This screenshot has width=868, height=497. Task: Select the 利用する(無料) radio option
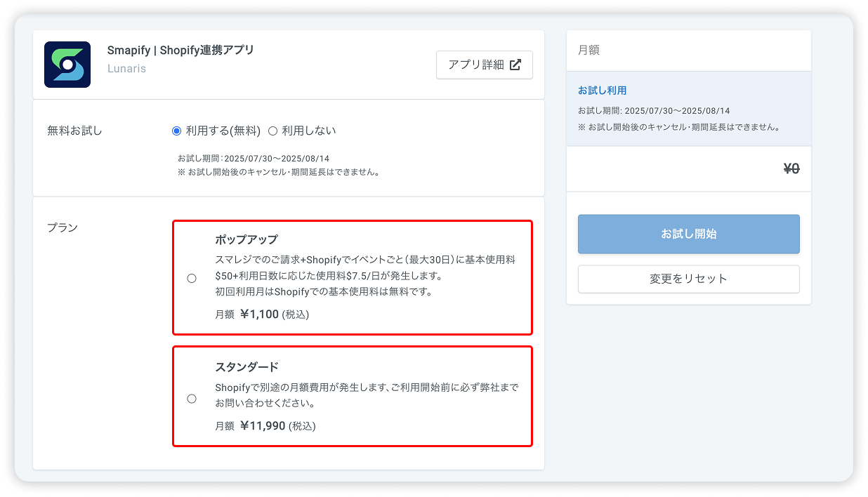click(x=177, y=131)
